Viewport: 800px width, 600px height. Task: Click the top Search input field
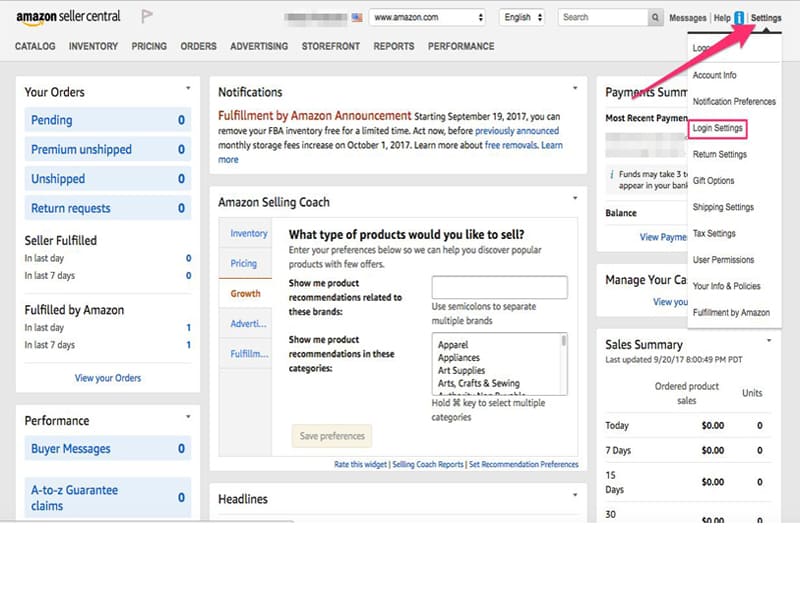[603, 17]
